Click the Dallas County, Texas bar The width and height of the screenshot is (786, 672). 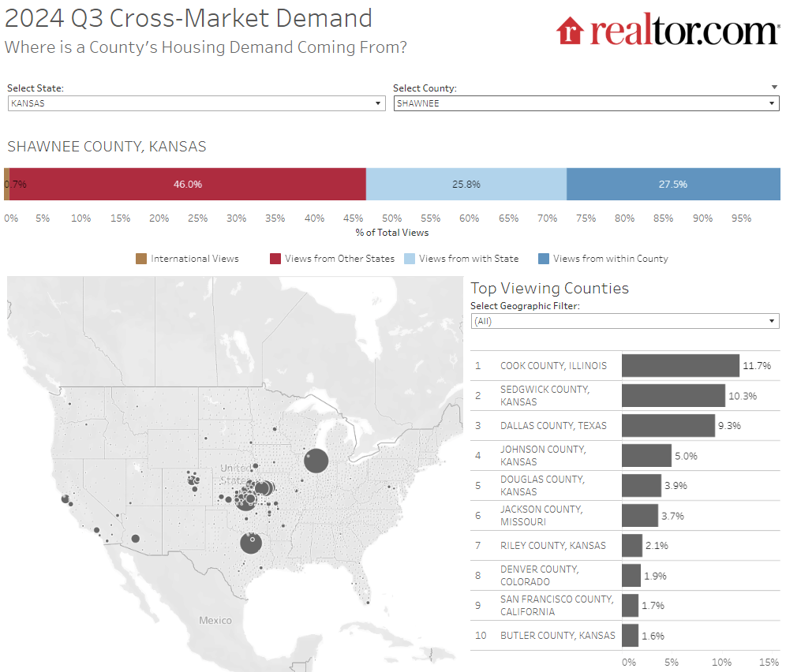pos(668,425)
